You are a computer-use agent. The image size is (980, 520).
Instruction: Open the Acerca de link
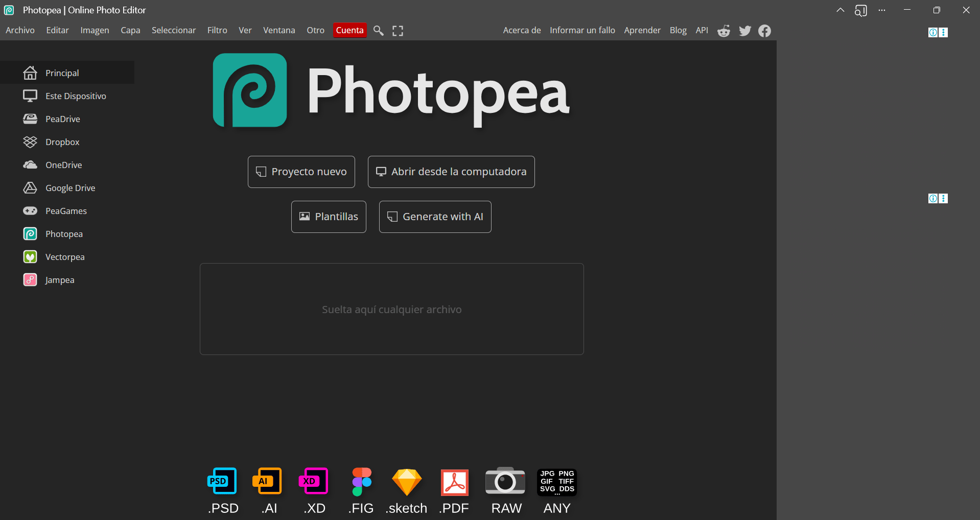[522, 30]
